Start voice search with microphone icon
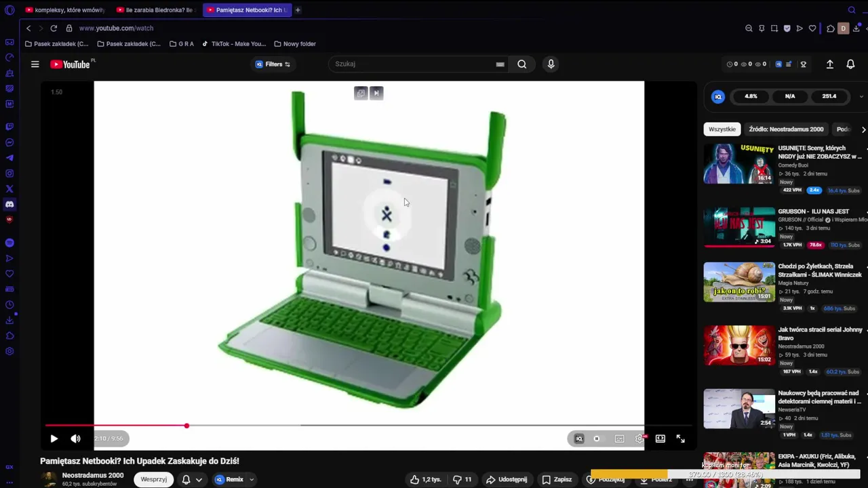This screenshot has height=488, width=868. pos(551,64)
